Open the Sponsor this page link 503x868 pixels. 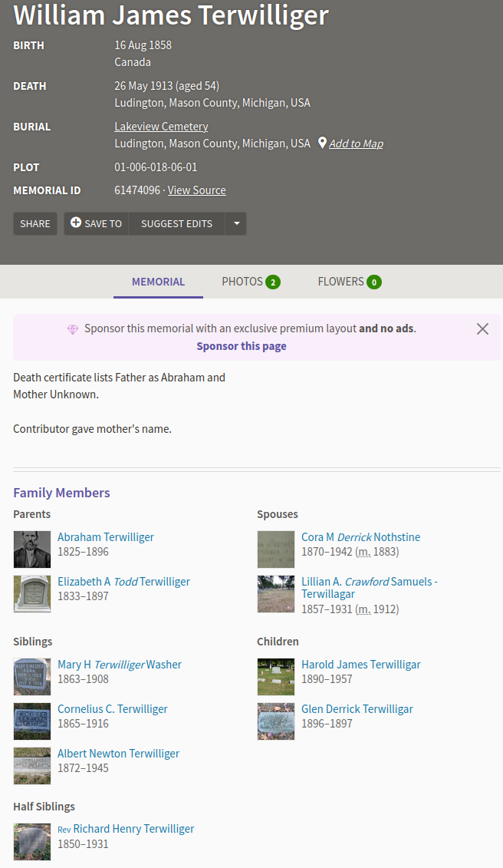242,346
